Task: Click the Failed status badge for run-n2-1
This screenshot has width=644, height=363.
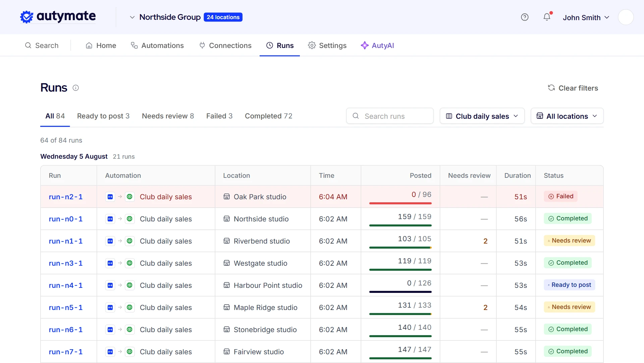Action: click(x=560, y=196)
